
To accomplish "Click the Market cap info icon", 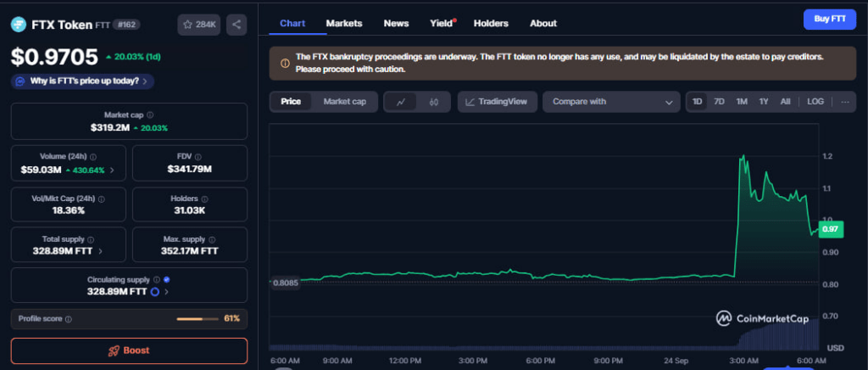I will tap(151, 115).
